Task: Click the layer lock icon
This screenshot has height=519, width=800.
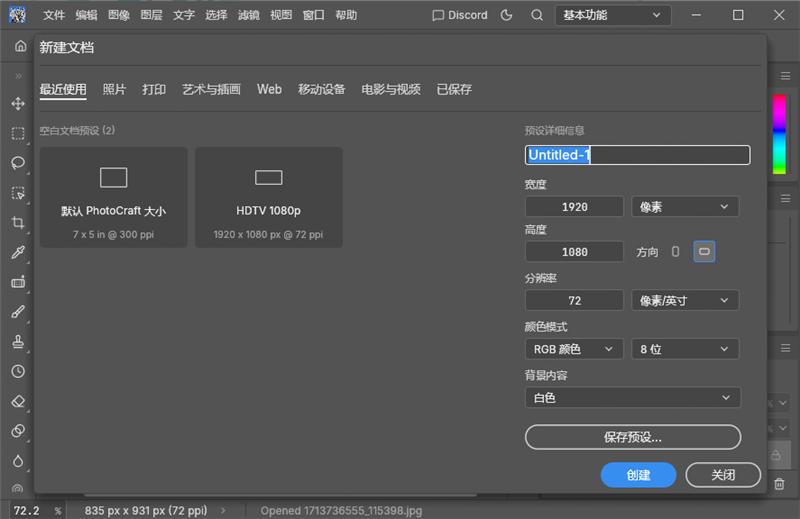Action: coord(776,455)
